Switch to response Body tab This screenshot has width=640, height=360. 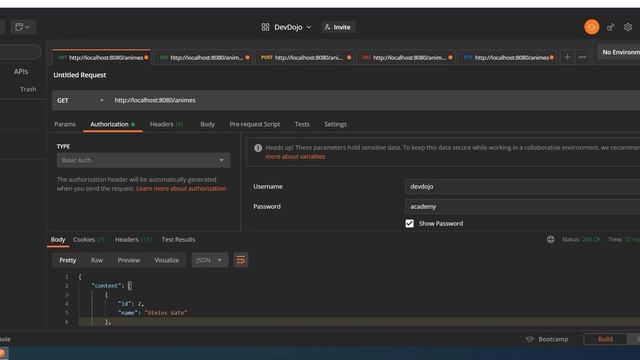58,240
